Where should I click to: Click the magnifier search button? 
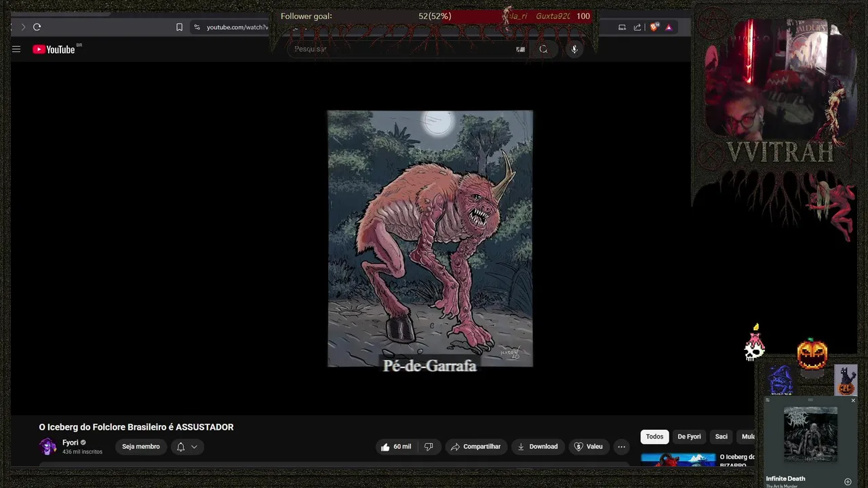click(x=543, y=49)
